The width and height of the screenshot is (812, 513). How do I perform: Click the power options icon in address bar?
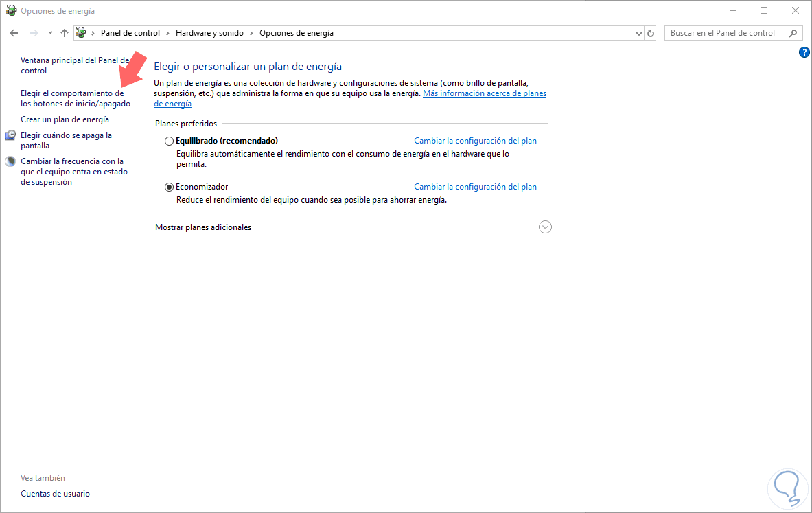81,33
